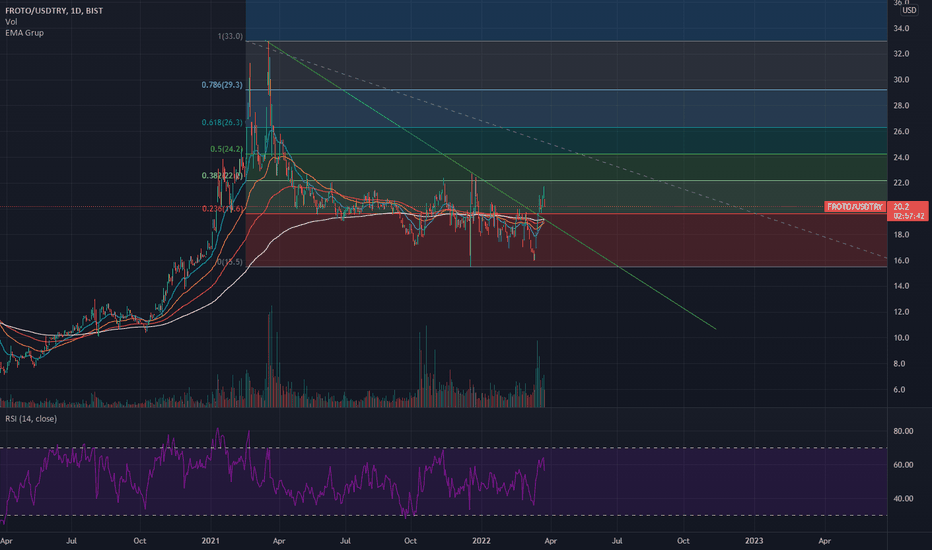Select the Fibonacci 0.618(26.3) level label

(222, 122)
